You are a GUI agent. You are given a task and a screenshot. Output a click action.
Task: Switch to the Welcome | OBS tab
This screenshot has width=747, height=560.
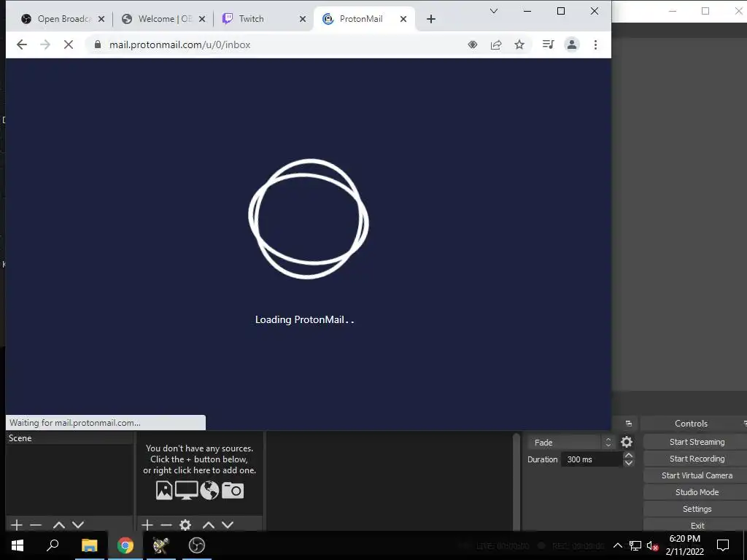(160, 19)
